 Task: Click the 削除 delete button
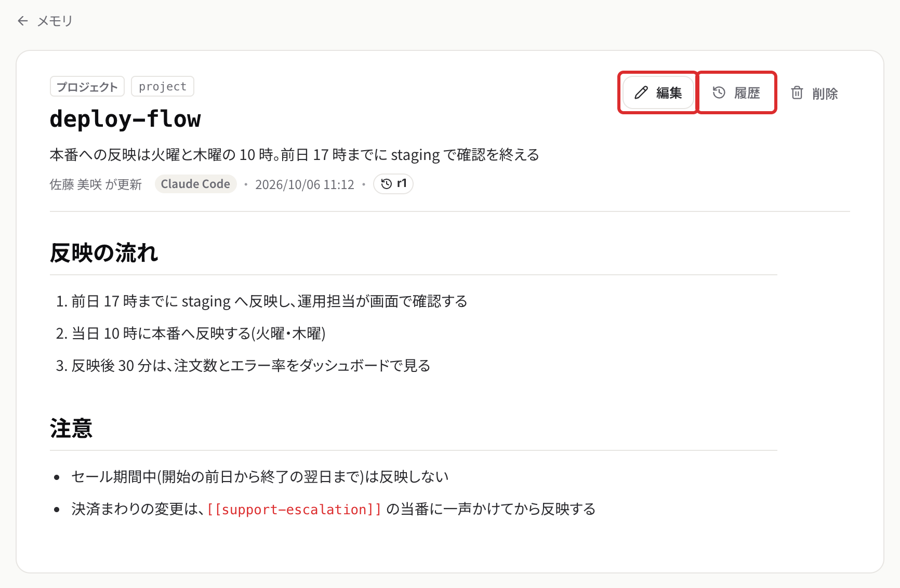click(814, 93)
